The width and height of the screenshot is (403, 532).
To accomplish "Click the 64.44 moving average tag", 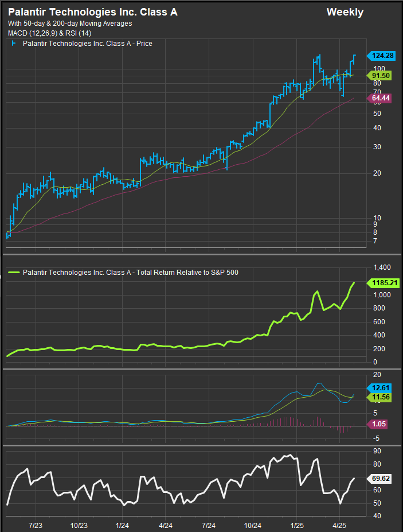I will pos(379,98).
